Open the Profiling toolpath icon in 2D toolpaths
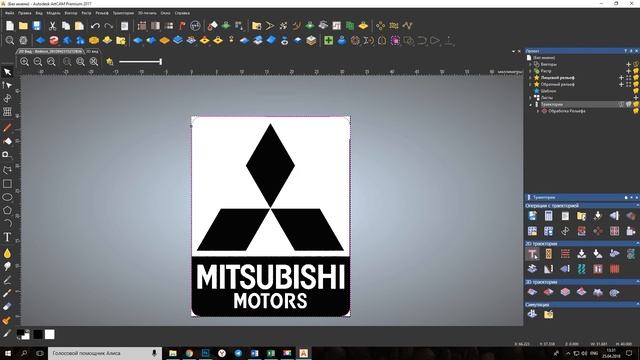640x360 pixels. click(x=533, y=254)
